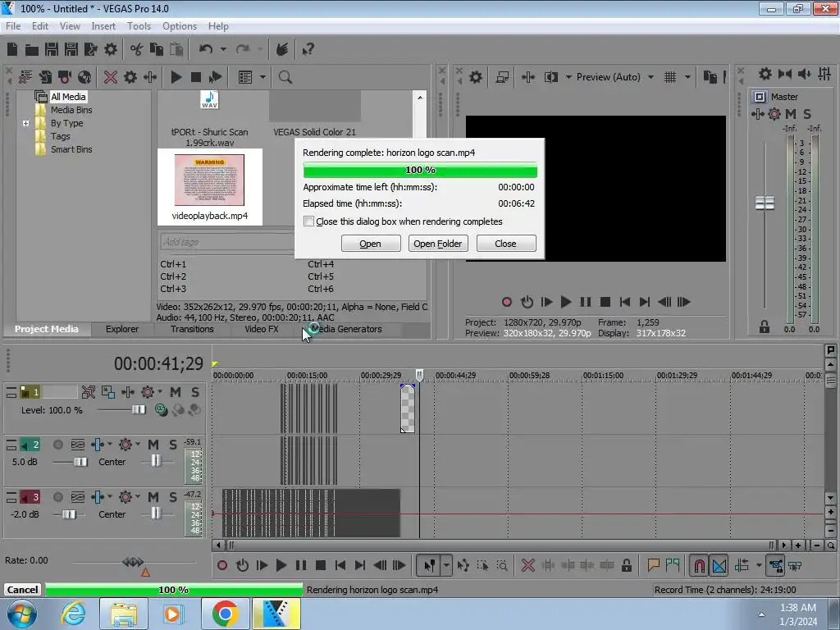Open Project Properties gear in main toolbar
Viewport: 840px width, 630px height.
(x=111, y=49)
